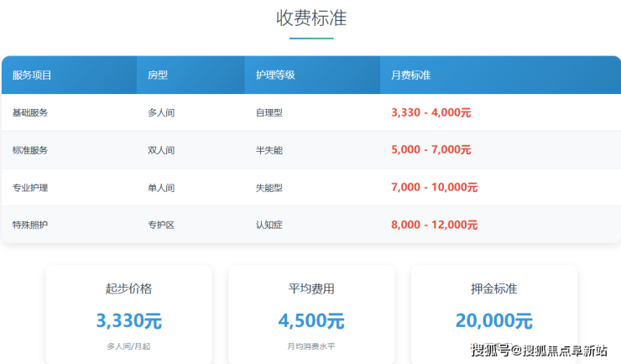Click the 认知症 care level cell
Screen dimensions: 621x364
coord(269,225)
